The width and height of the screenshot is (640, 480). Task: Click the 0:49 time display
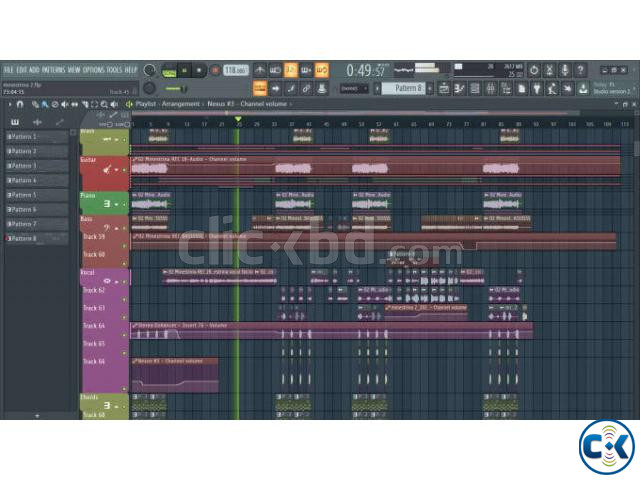pyautogui.click(x=366, y=71)
